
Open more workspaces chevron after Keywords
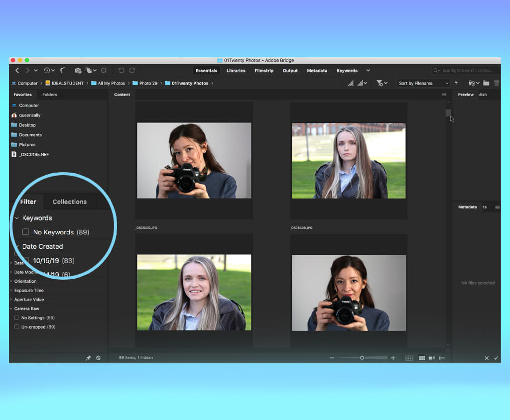tap(368, 71)
